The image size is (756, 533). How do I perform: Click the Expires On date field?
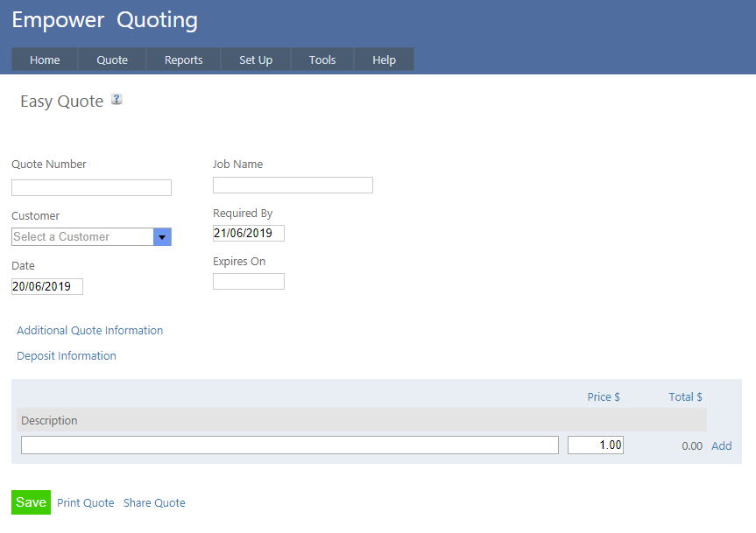click(x=248, y=282)
